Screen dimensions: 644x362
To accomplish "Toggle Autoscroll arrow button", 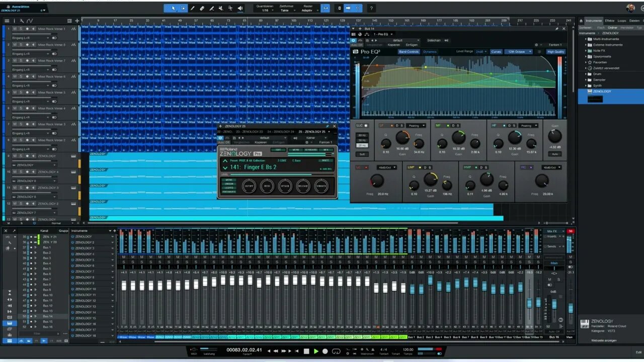I will [348, 8].
